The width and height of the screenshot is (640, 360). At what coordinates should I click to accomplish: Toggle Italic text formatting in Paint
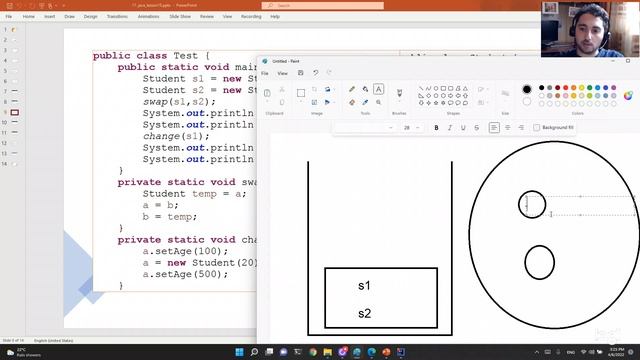(x=450, y=128)
